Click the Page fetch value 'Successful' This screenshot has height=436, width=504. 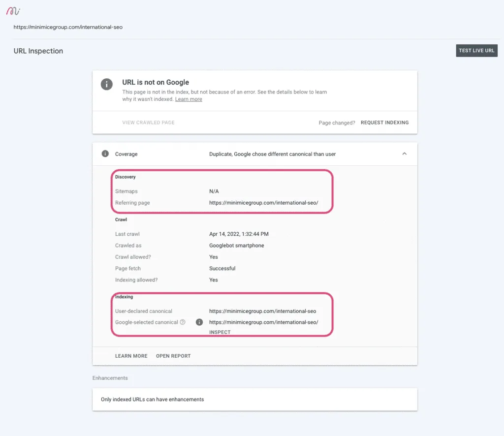tap(222, 268)
